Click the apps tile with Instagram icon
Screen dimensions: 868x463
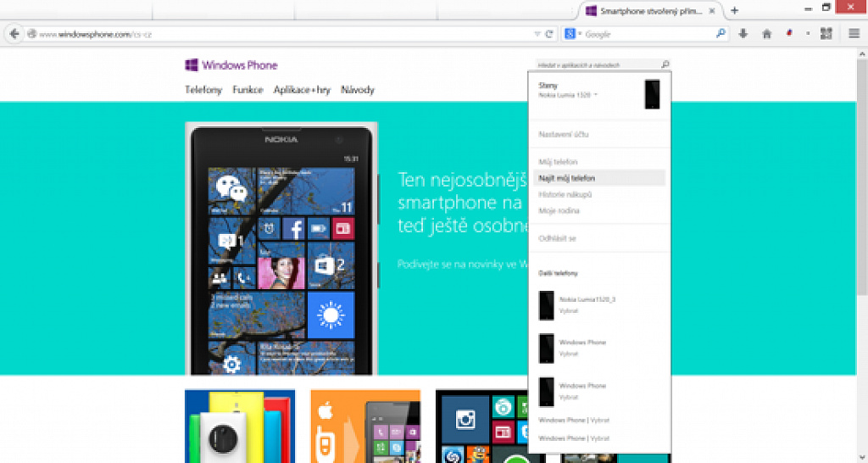pyautogui.click(x=481, y=427)
